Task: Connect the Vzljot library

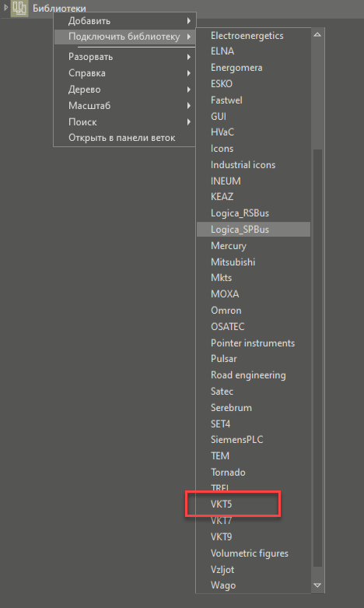Action: pyautogui.click(x=254, y=570)
